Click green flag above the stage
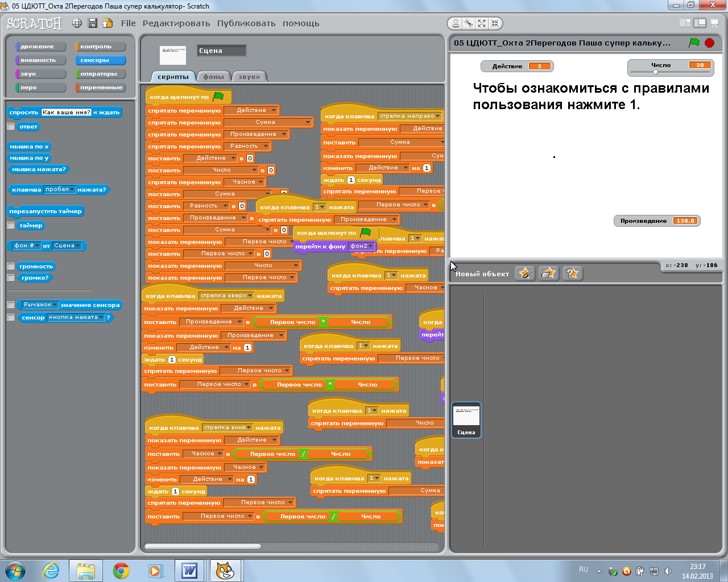This screenshot has height=582, width=728. (x=694, y=43)
